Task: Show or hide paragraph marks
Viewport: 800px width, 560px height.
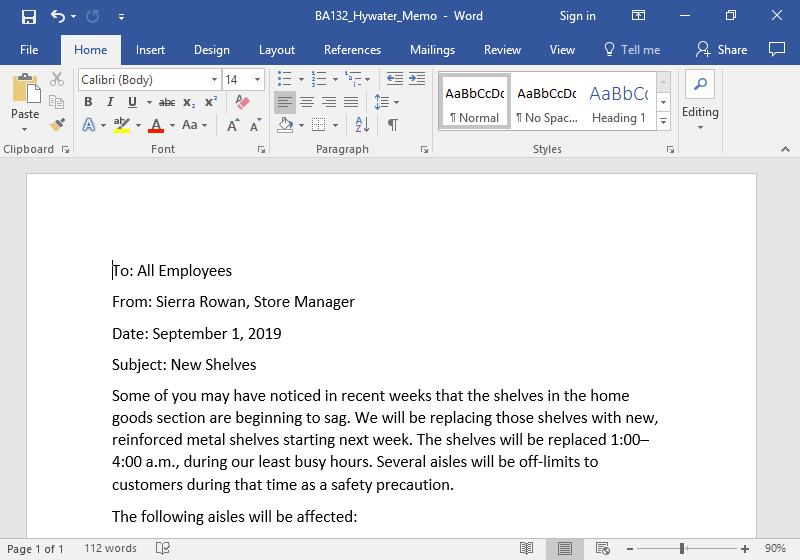Action: click(393, 125)
